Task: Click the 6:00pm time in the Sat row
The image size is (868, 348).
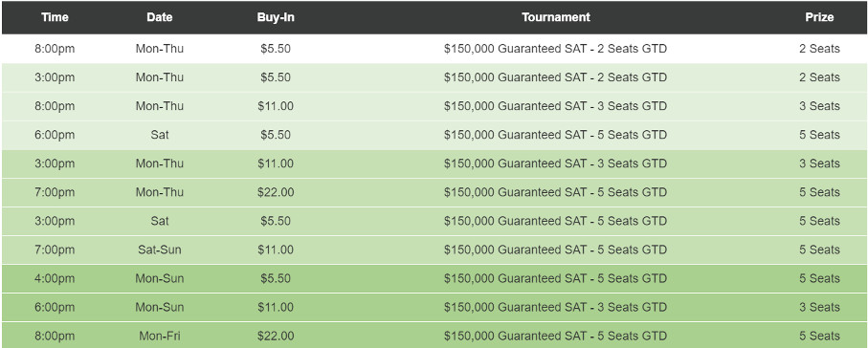Action: tap(55, 135)
